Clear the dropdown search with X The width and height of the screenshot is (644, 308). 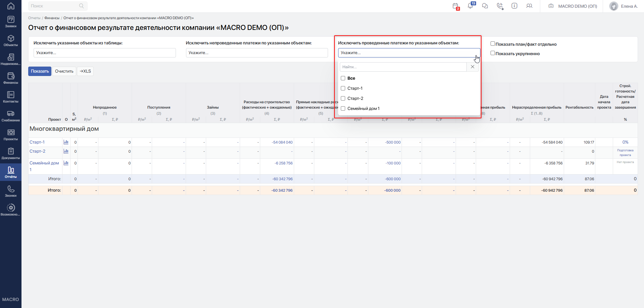click(472, 67)
